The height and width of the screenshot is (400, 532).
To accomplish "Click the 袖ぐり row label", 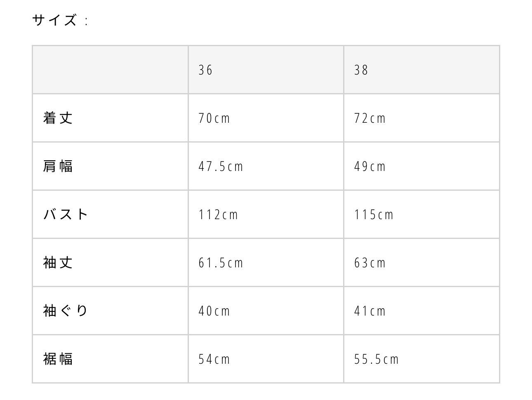I will point(66,311).
